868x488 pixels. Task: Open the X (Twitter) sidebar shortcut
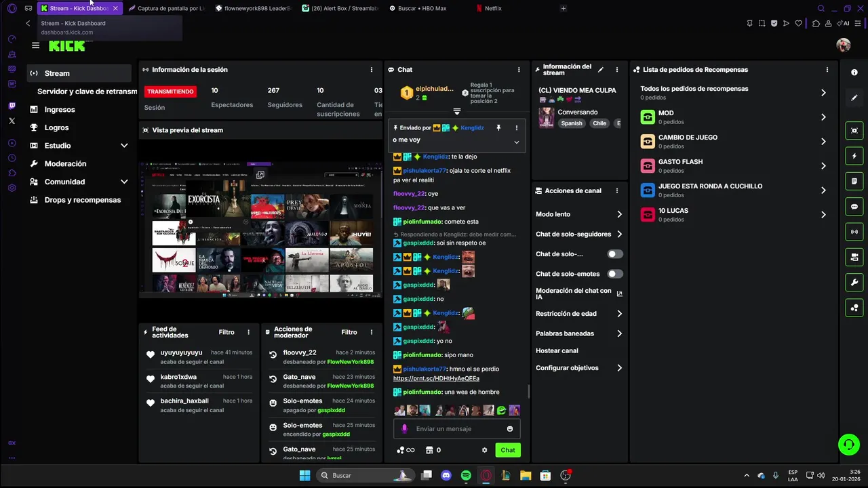click(x=12, y=121)
